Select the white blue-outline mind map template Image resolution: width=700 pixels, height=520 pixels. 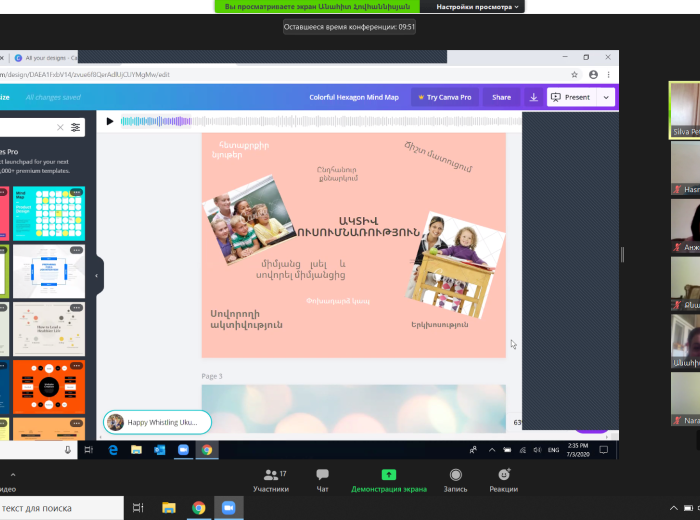pos(49,271)
